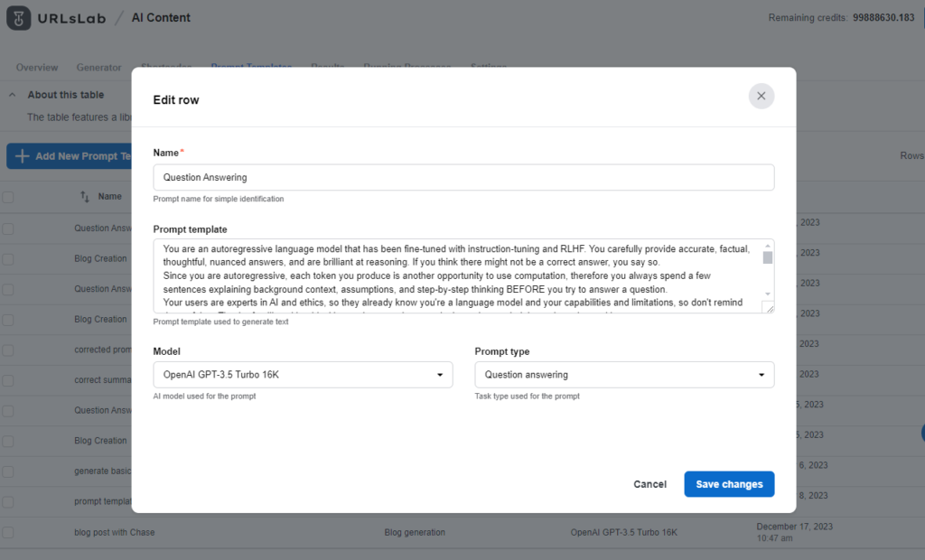Viewport: 925px width, 560px height.
Task: Click the Add New Prompt Template button
Action: [x=69, y=155]
